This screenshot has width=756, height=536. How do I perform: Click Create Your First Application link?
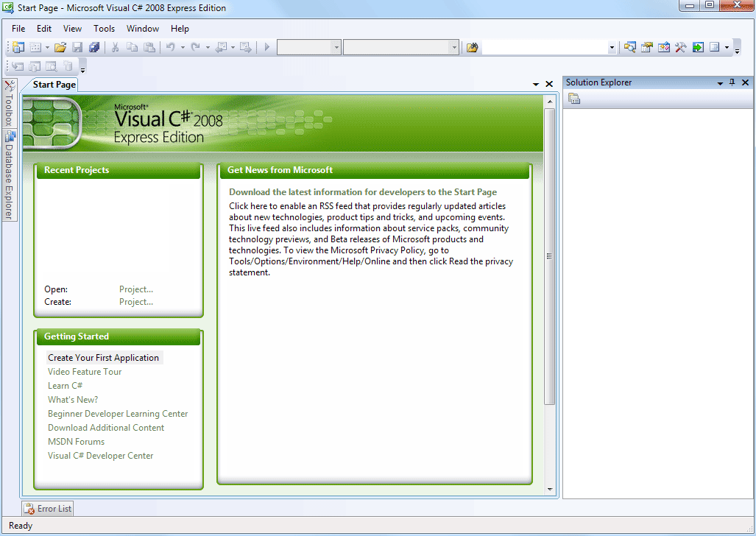pos(104,358)
